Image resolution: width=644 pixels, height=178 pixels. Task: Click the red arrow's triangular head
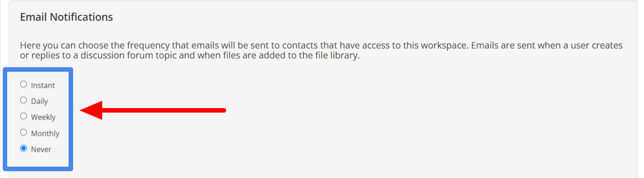[x=91, y=110]
